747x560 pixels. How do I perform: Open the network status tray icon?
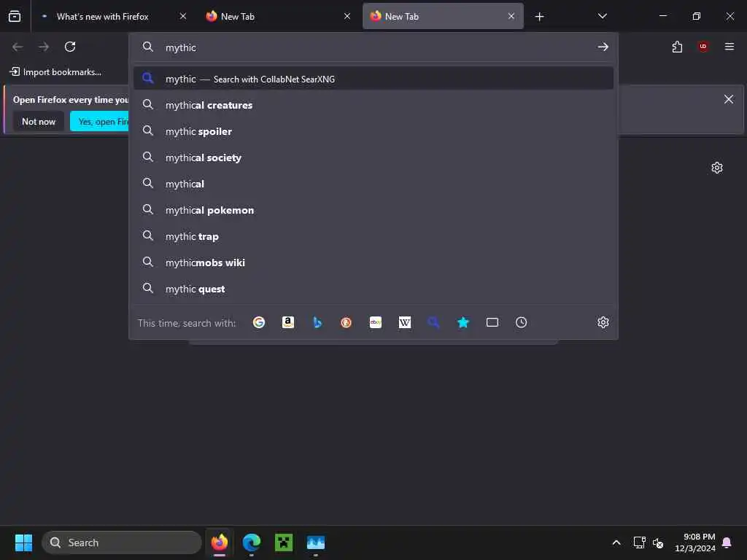639,542
